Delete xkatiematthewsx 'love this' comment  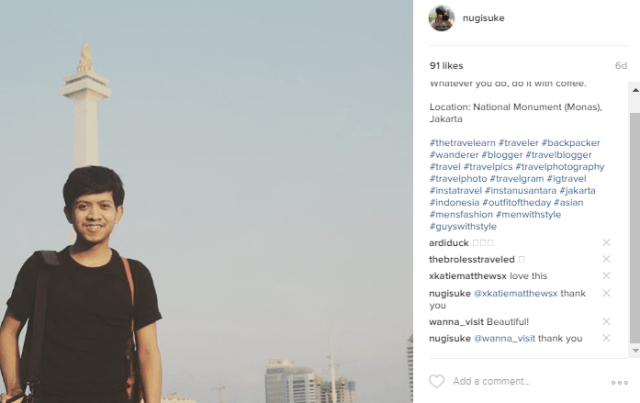(606, 276)
